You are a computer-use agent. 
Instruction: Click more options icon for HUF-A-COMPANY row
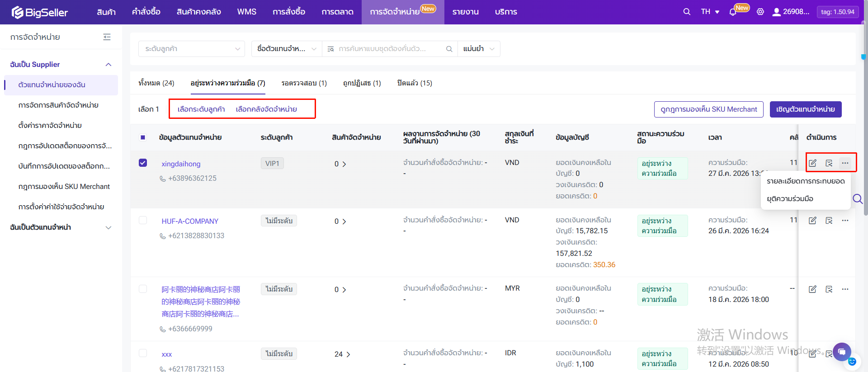click(x=845, y=221)
